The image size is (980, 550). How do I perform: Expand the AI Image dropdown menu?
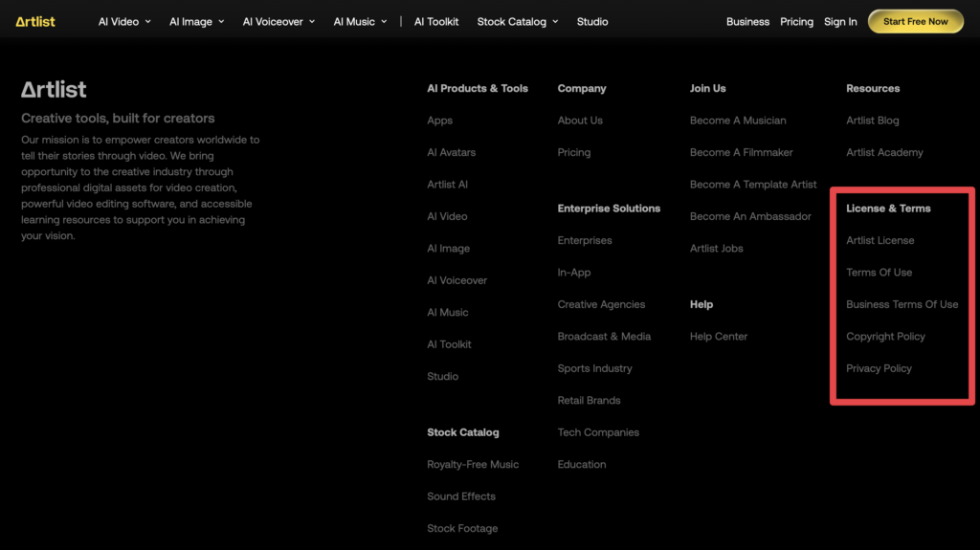[196, 21]
